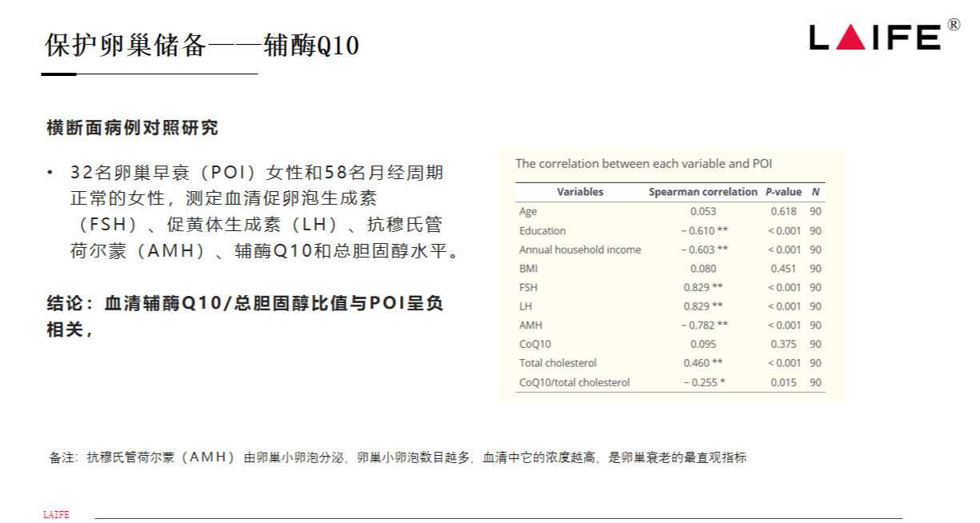Click the 'P-value' column header
The width and height of the screenshot is (980, 523).
click(x=783, y=192)
